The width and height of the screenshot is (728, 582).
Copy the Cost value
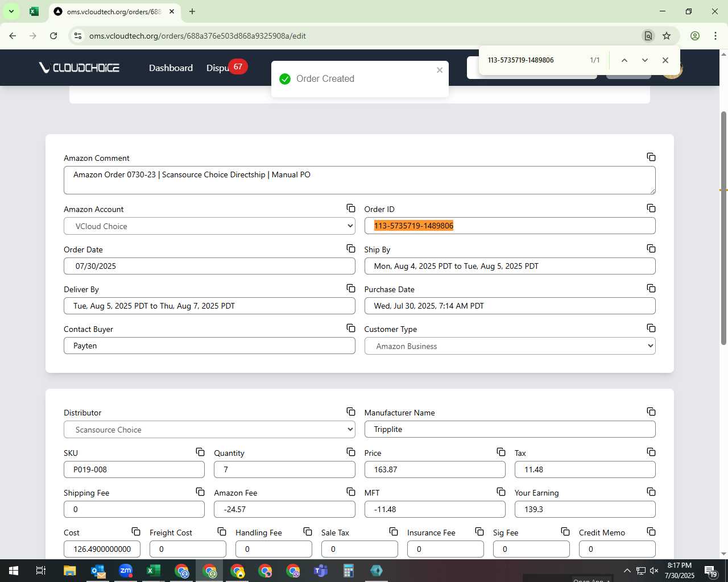(136, 531)
